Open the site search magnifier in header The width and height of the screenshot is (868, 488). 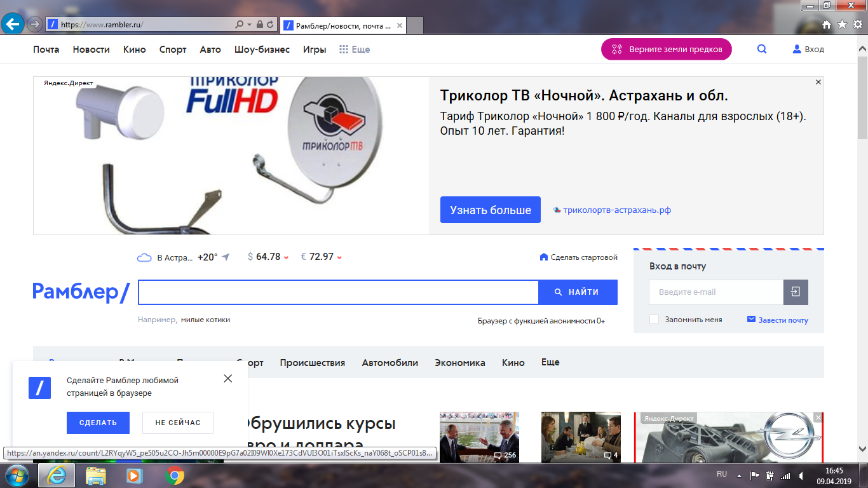(x=762, y=49)
